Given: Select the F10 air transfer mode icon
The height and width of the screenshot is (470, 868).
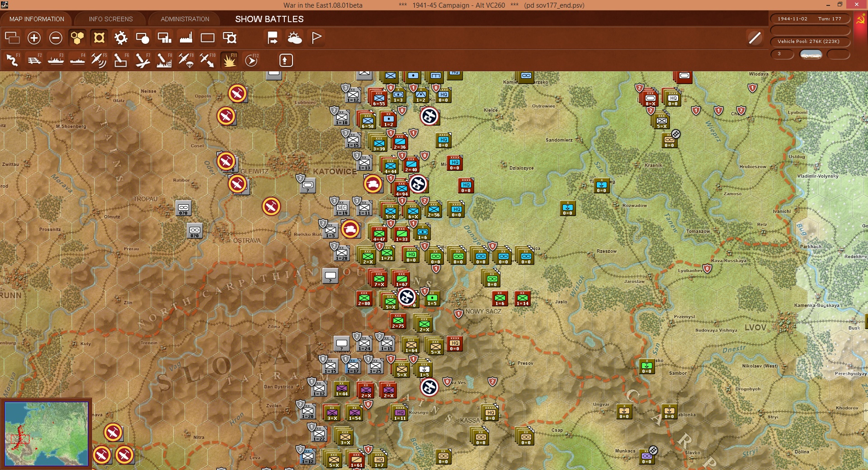Looking at the screenshot, I should pos(208,60).
